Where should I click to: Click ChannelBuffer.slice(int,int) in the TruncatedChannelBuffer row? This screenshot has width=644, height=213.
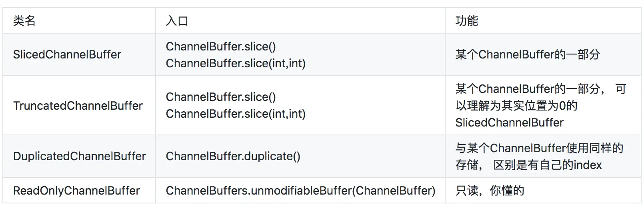(236, 114)
